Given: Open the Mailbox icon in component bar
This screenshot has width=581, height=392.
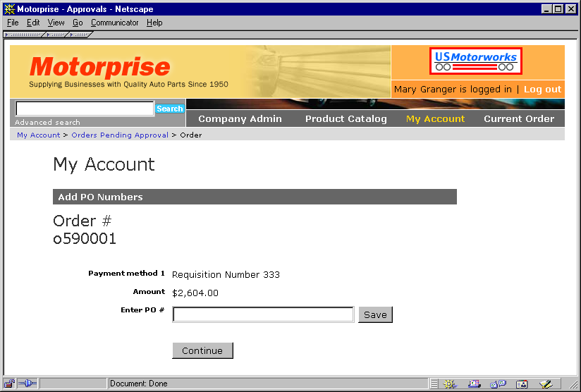Looking at the screenshot, I should (x=474, y=384).
